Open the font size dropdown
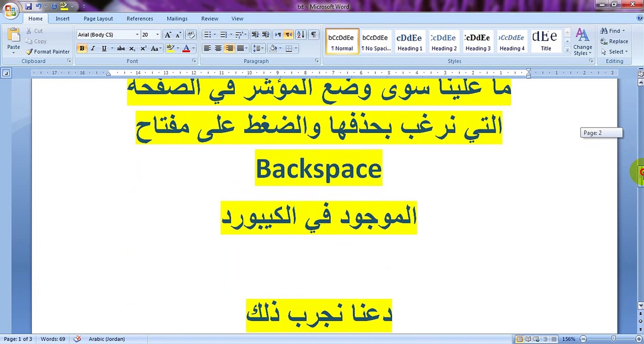644x344 pixels. [157, 34]
